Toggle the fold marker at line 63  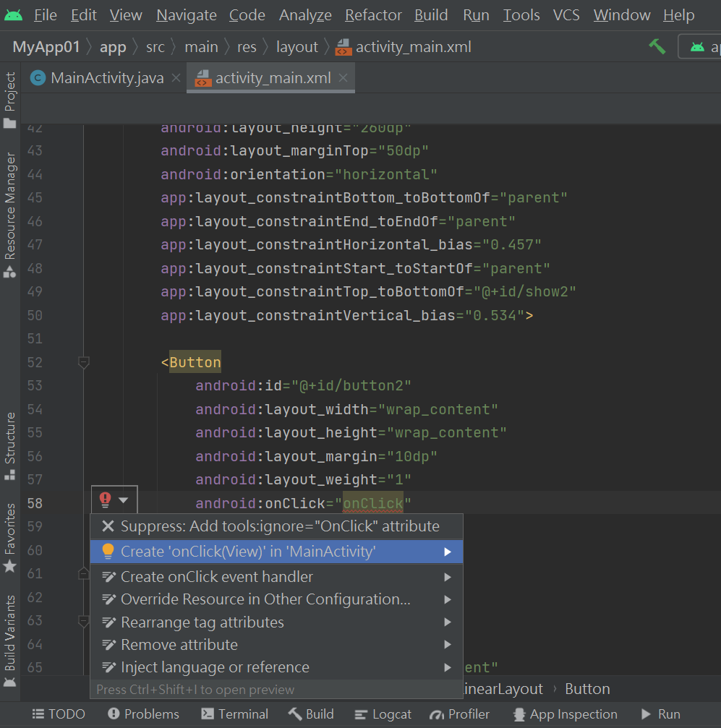(x=84, y=621)
